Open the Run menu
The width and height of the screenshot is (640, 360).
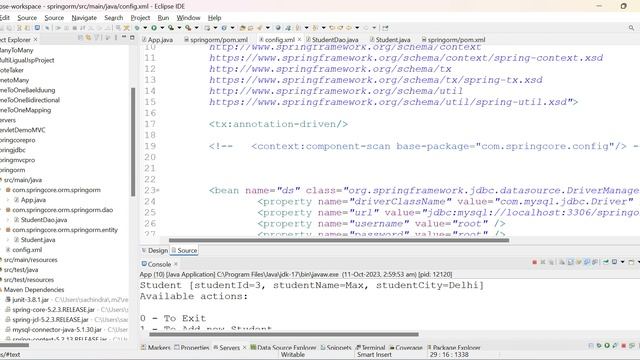pos(163,18)
